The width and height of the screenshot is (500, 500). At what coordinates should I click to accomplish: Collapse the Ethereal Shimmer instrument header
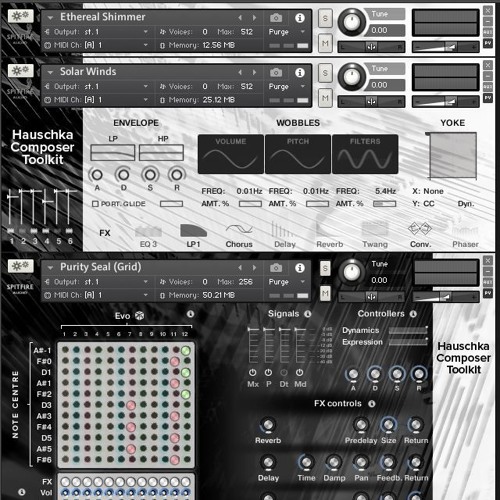(50, 18)
